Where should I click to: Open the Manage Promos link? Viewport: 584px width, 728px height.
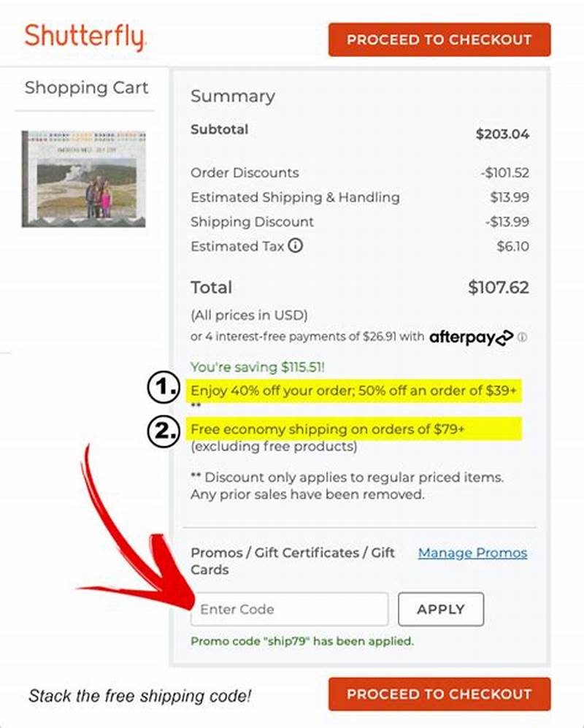(472, 553)
